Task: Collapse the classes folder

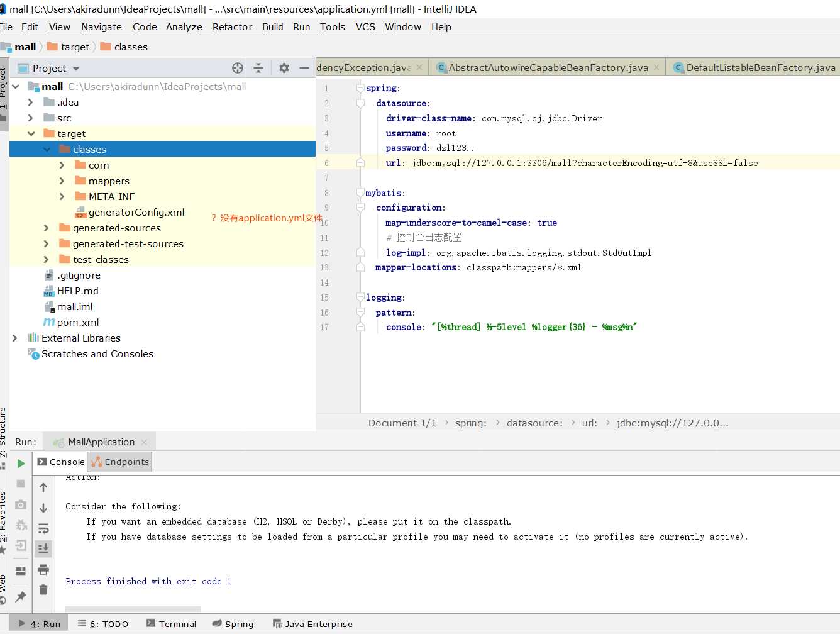Action: click(47, 149)
